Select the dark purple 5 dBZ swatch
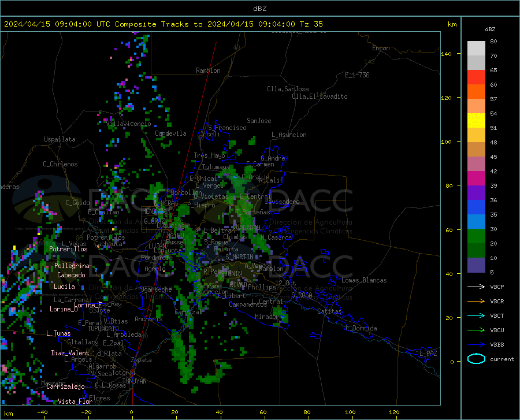Screen dimensions: 520x420 [476, 265]
